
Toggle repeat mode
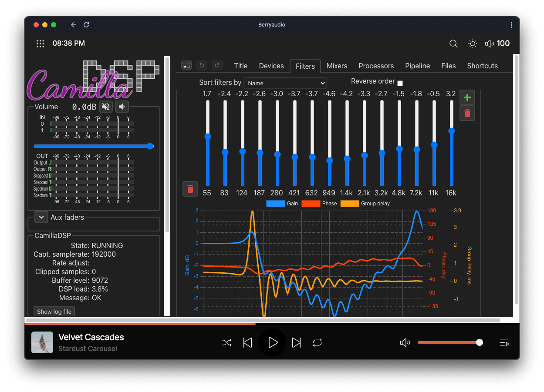click(x=317, y=343)
